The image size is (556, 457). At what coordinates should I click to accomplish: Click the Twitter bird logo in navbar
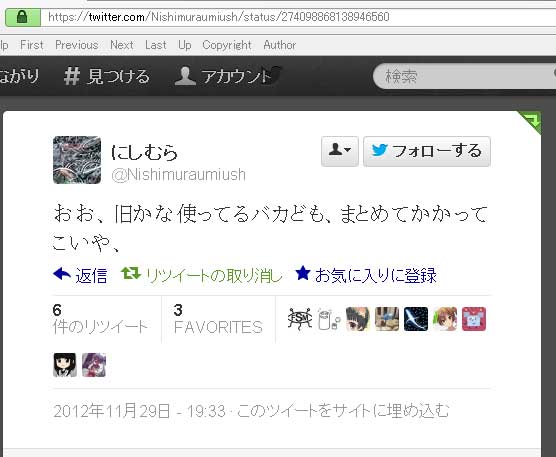tap(272, 75)
